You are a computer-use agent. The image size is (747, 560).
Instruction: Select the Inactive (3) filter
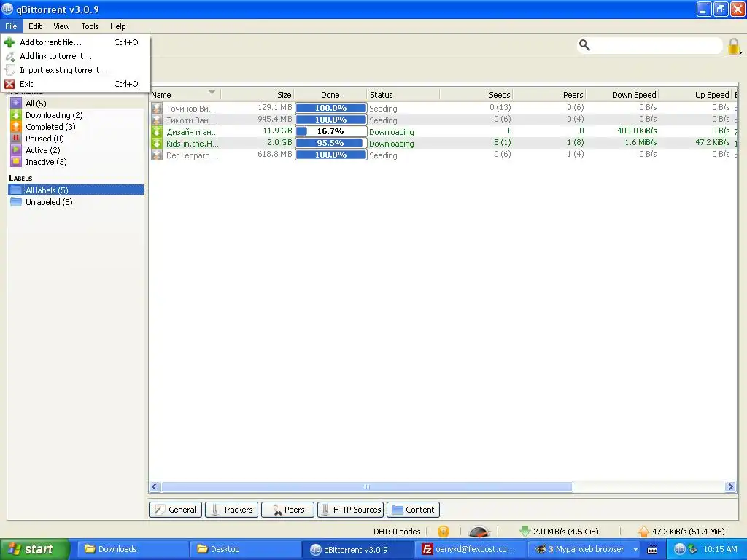(76, 162)
